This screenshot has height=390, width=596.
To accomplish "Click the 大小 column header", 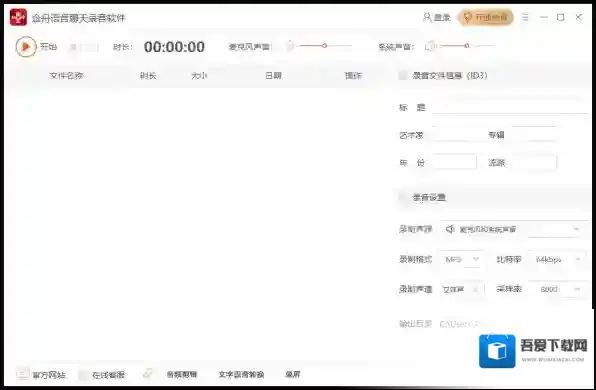I will tap(199, 76).
